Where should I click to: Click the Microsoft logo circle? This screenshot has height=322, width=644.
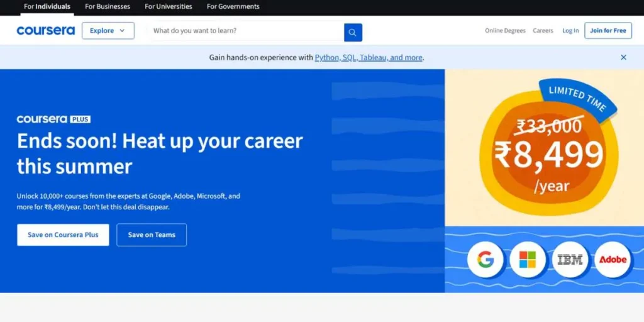pos(528,260)
